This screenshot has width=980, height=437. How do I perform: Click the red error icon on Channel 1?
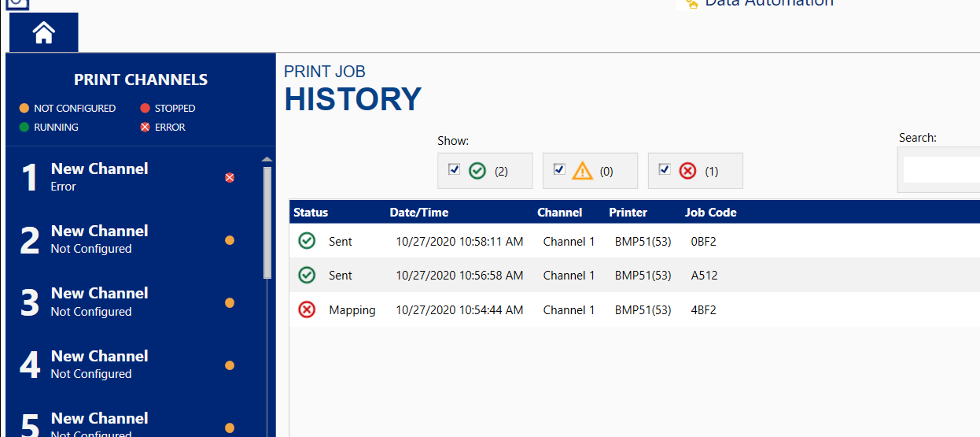tap(230, 178)
